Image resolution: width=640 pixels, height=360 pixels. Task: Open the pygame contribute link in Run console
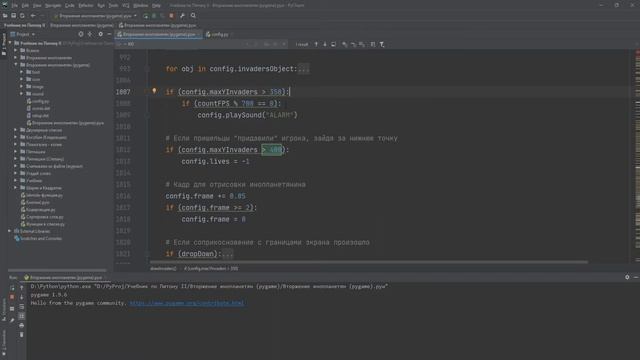(x=187, y=303)
